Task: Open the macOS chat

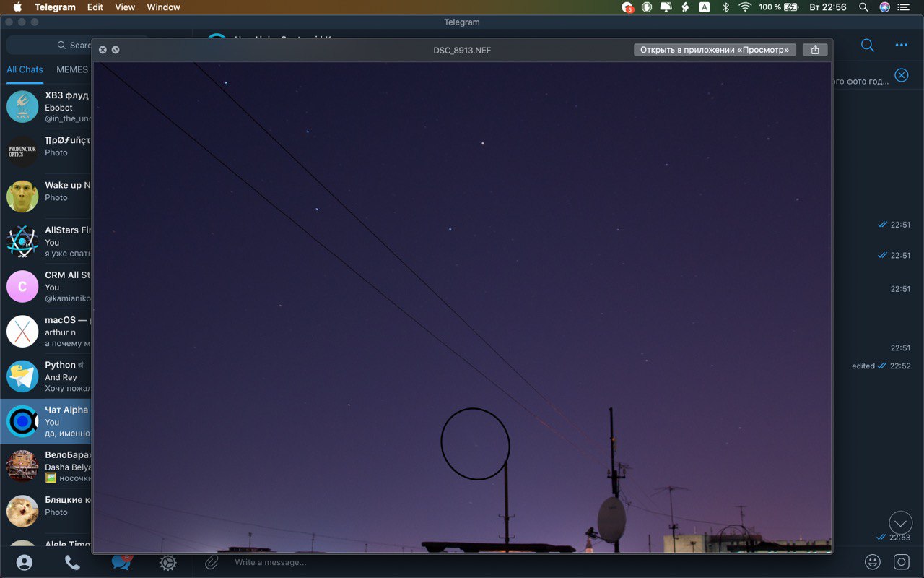Action: (46, 332)
